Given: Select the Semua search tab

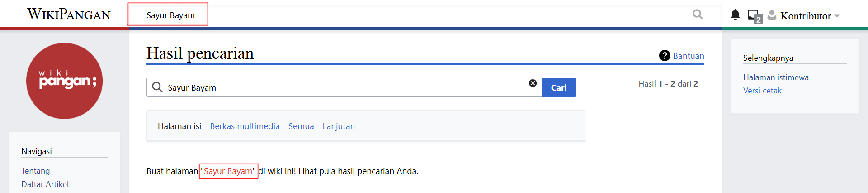Looking at the screenshot, I should [x=301, y=126].
